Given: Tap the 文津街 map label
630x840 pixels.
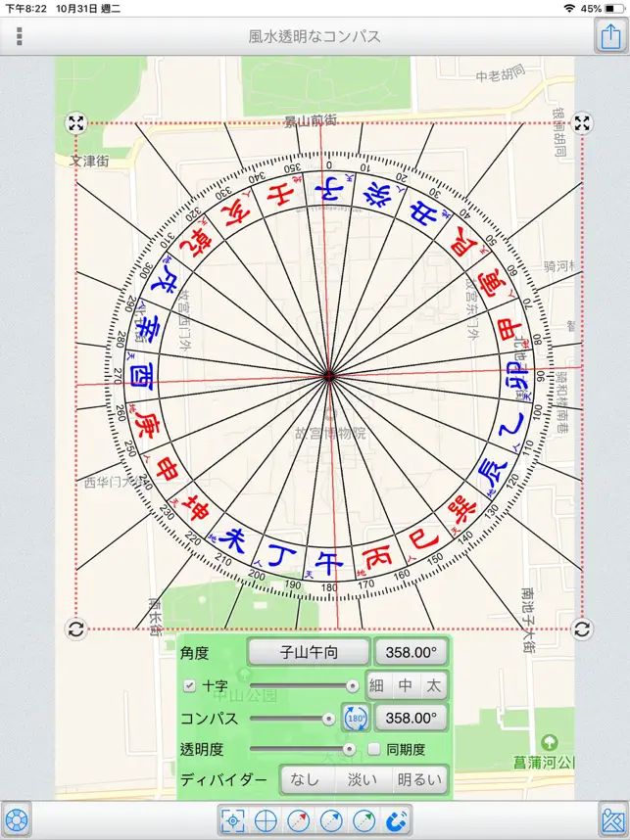Looking at the screenshot, I should coord(89,161).
